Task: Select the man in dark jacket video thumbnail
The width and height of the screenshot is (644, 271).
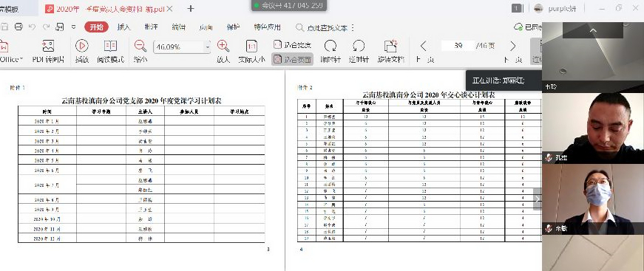Action: tap(593, 128)
